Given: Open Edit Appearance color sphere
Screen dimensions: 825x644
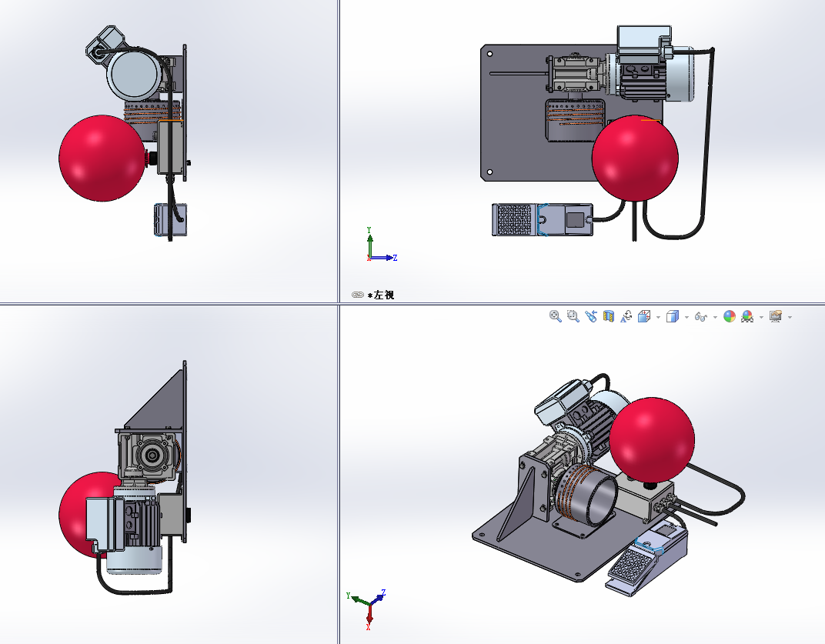Looking at the screenshot, I should click(x=730, y=316).
